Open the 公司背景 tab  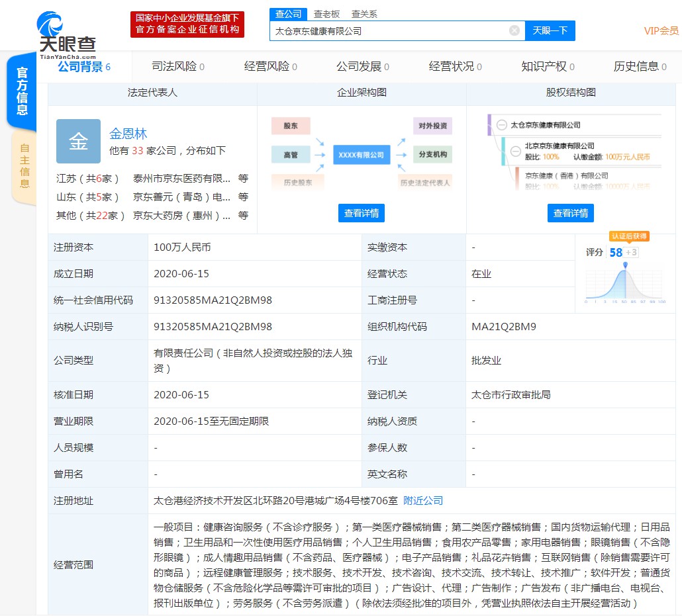(x=84, y=67)
